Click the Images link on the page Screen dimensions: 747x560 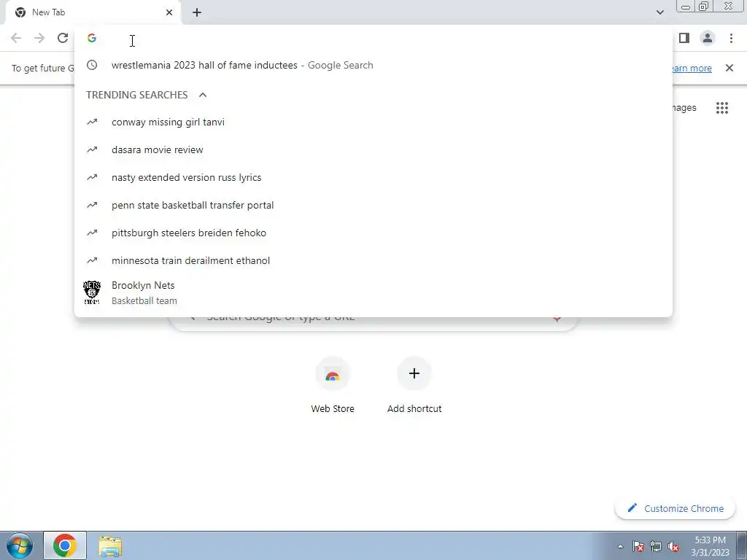pos(684,108)
